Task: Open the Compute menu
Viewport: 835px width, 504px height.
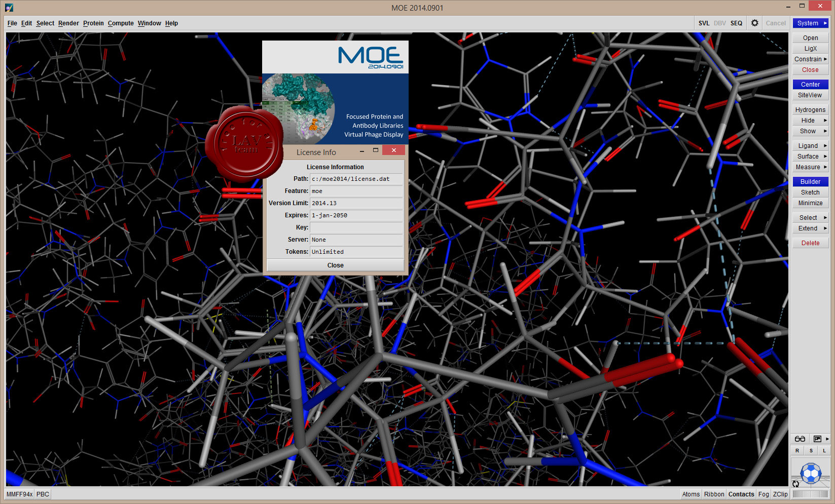Action: [121, 23]
